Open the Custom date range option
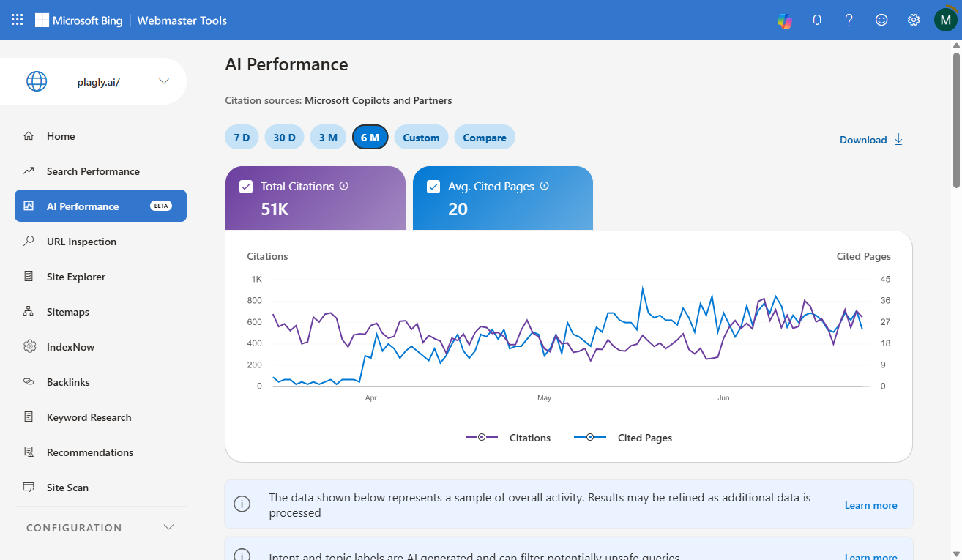 pyautogui.click(x=421, y=138)
